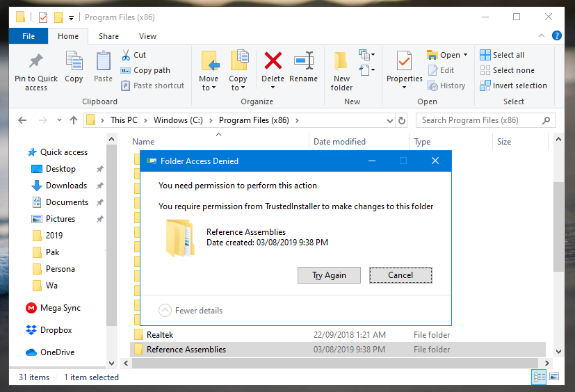Click the Paste shortcut option
Image resolution: width=575 pixels, height=392 pixels.
pyautogui.click(x=152, y=85)
